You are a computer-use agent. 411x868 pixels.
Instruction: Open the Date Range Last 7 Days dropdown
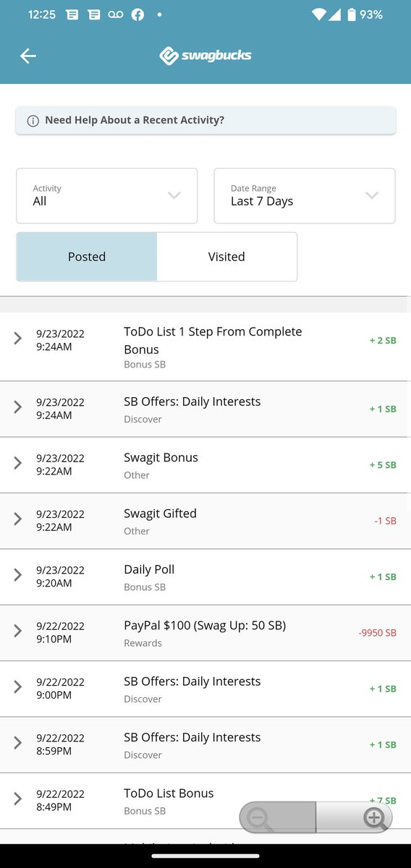[x=305, y=196]
